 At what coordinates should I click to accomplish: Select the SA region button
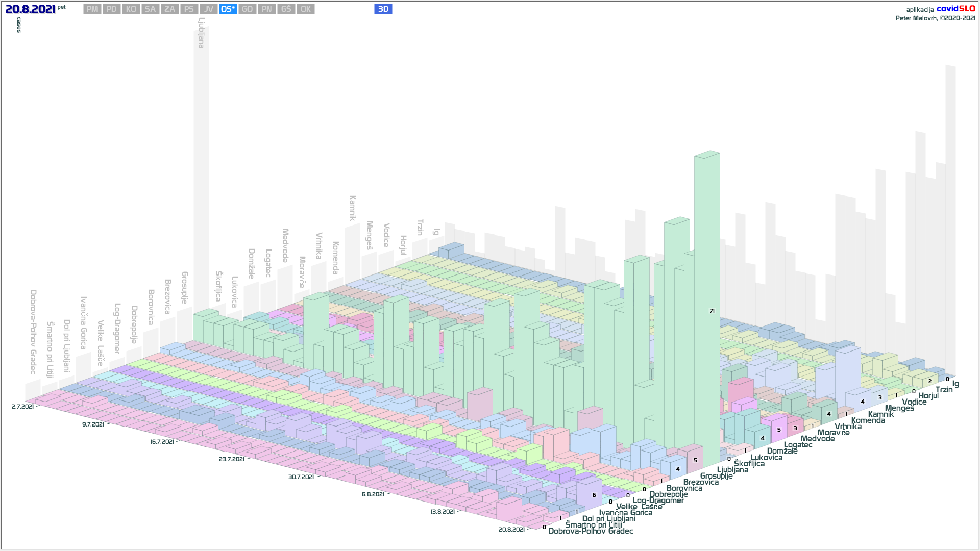coord(150,9)
